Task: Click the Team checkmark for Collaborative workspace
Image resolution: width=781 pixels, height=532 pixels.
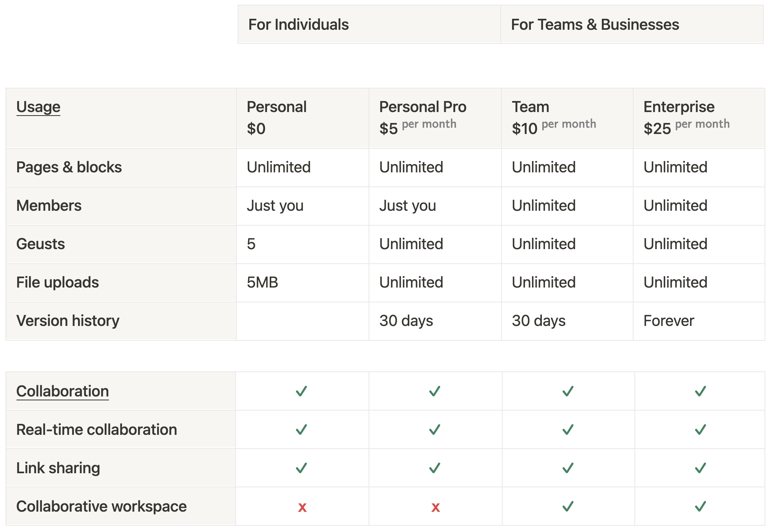Action: click(568, 506)
